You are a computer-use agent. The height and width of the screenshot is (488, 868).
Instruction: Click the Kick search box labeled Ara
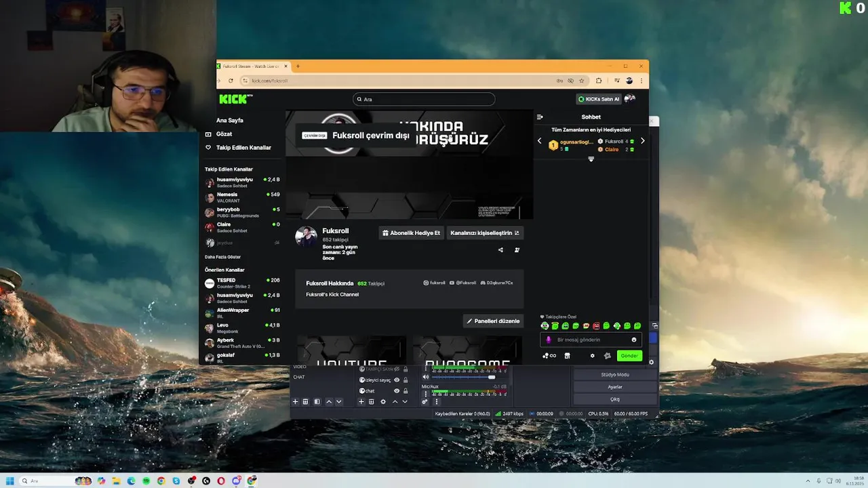(x=424, y=99)
